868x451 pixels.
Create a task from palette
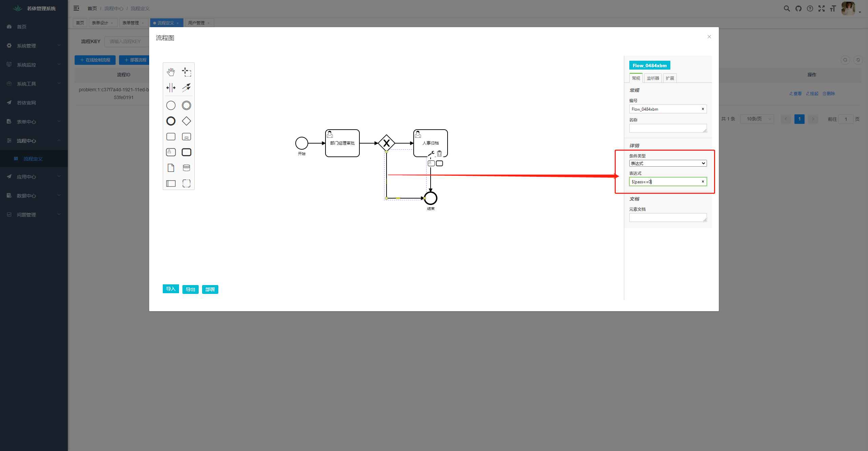click(171, 137)
